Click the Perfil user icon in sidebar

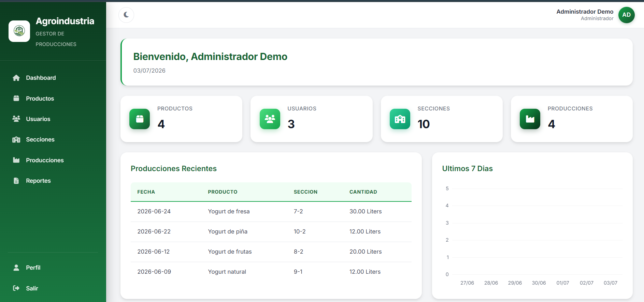[16, 268]
